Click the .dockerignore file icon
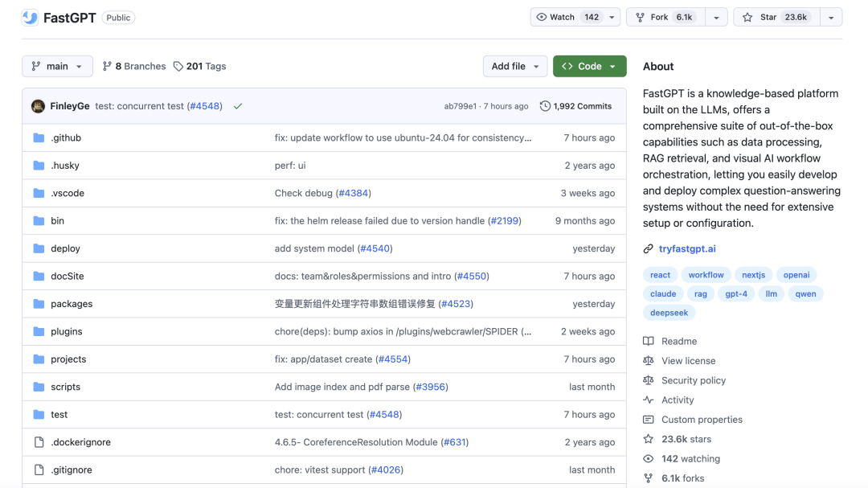868x488 pixels. point(39,442)
